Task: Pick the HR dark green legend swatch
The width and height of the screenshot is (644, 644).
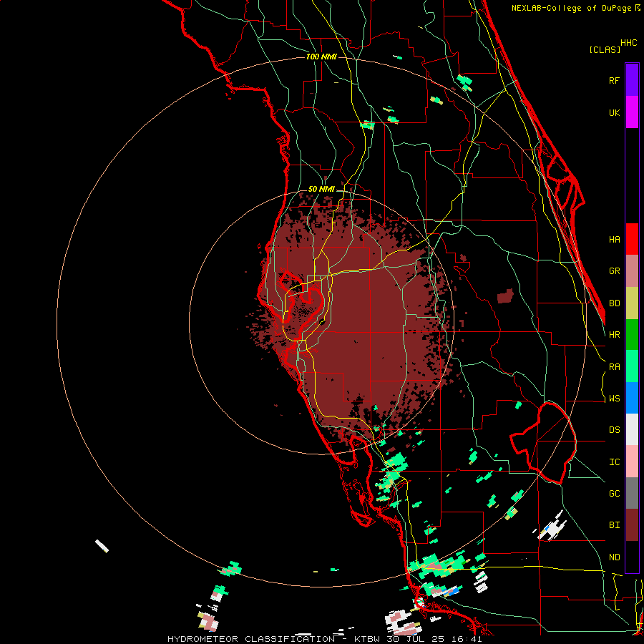Action: (632, 335)
